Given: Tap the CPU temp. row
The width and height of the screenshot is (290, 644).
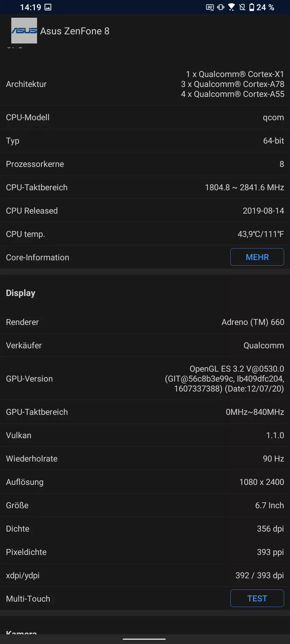Looking at the screenshot, I should click(x=145, y=234).
